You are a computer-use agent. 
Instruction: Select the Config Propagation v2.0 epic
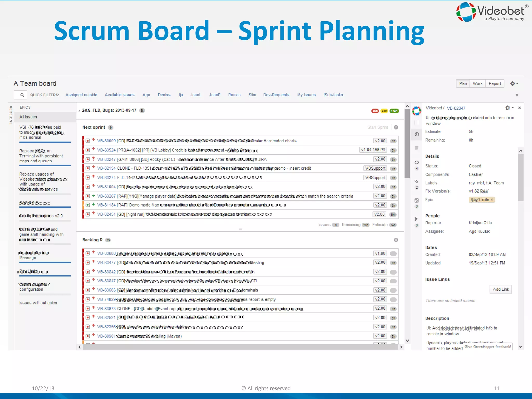point(41,216)
